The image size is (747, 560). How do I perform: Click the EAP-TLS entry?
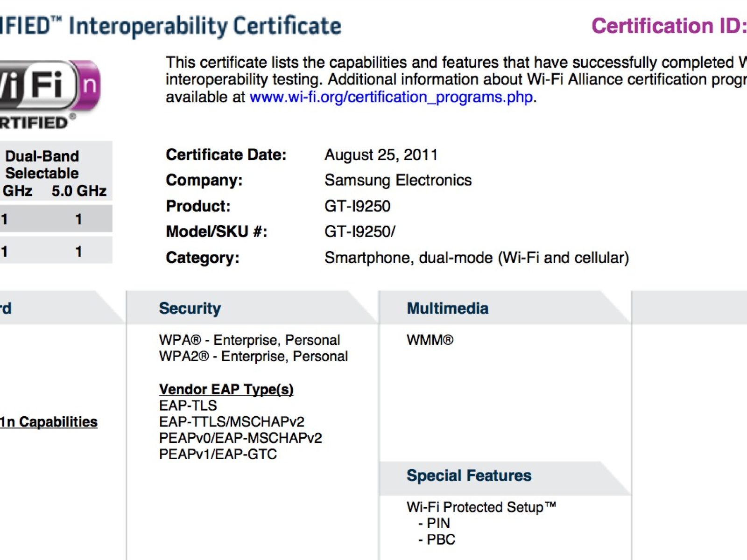point(188,406)
